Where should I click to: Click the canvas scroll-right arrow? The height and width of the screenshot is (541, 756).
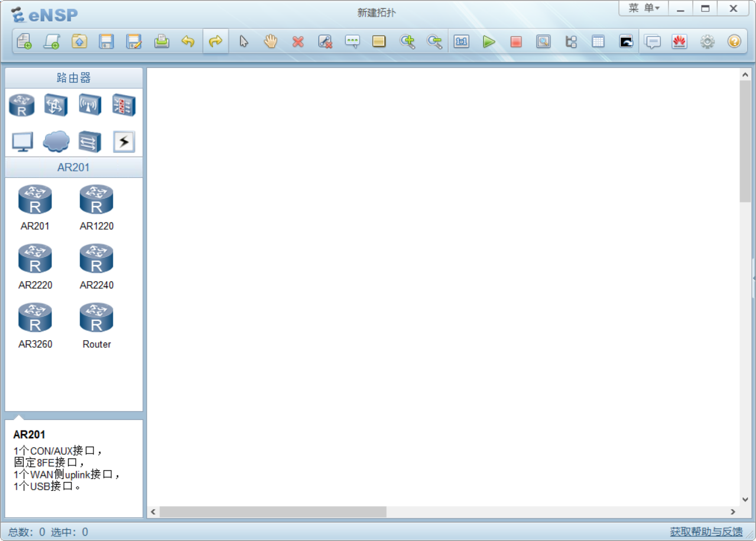733,511
